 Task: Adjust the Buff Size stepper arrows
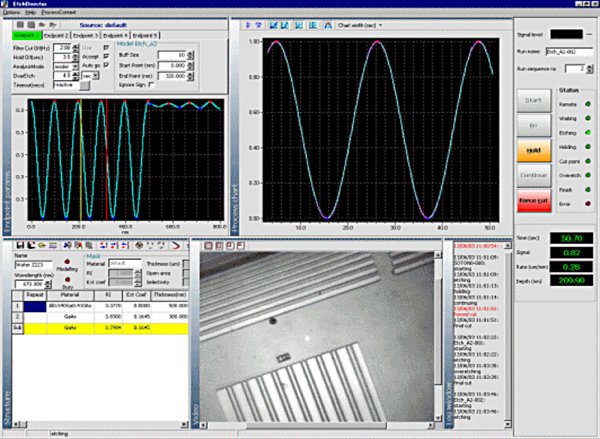tap(190, 55)
